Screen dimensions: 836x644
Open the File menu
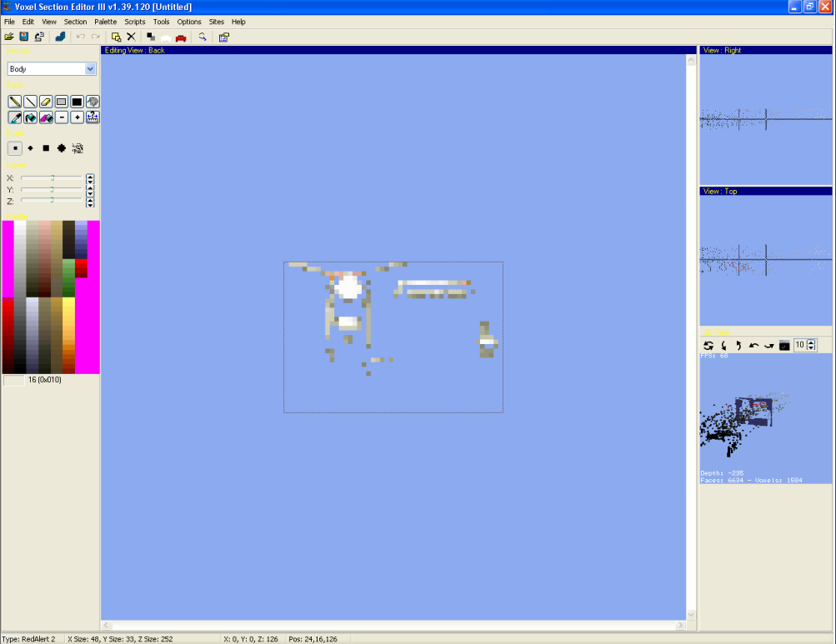click(x=10, y=22)
